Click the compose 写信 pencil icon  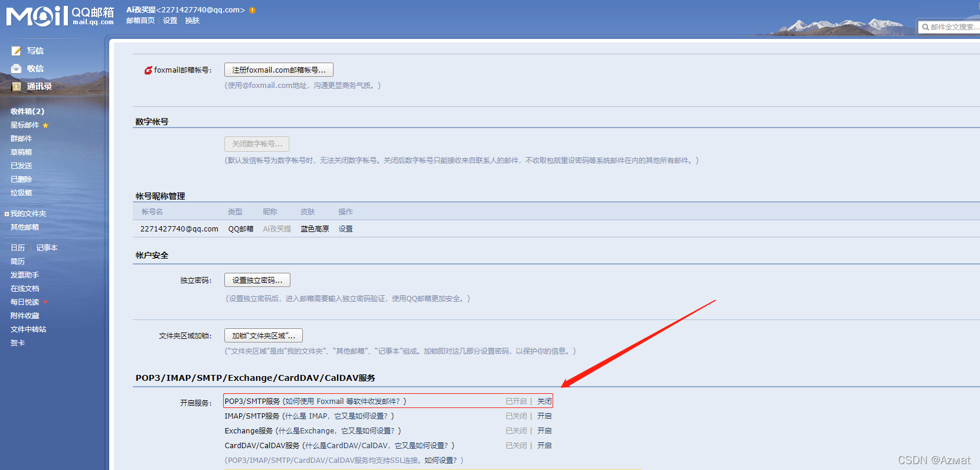click(17, 51)
